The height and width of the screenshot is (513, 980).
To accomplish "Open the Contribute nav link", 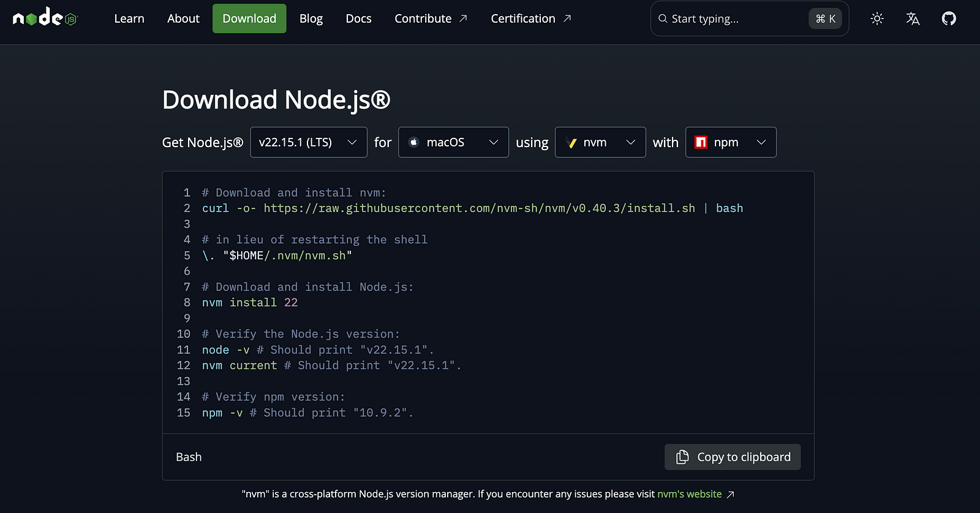I will coord(431,18).
